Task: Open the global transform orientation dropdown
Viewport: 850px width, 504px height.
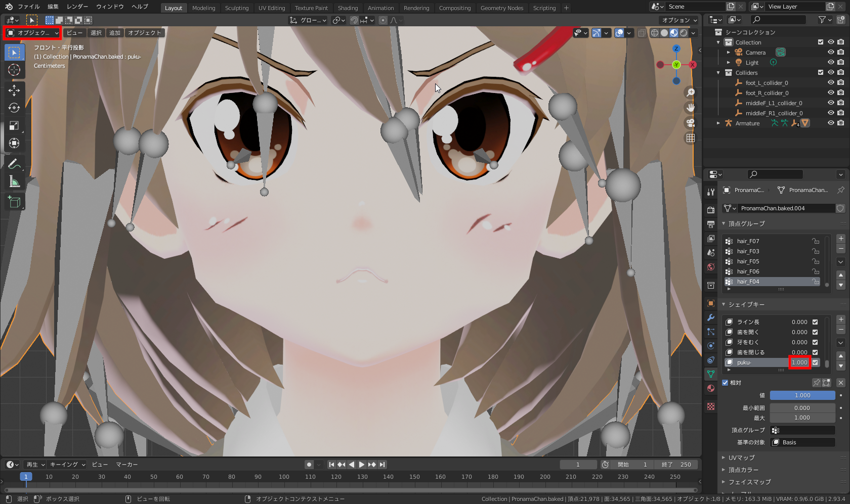Action: (308, 20)
